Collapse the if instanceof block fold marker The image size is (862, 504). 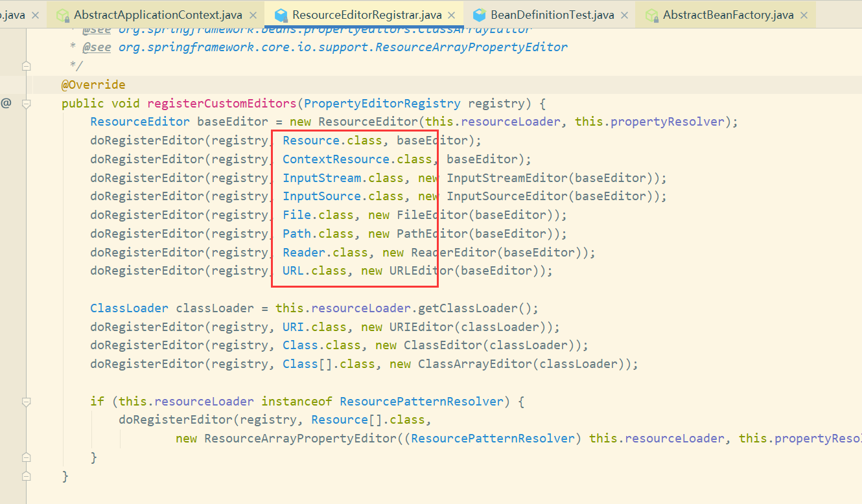point(26,402)
